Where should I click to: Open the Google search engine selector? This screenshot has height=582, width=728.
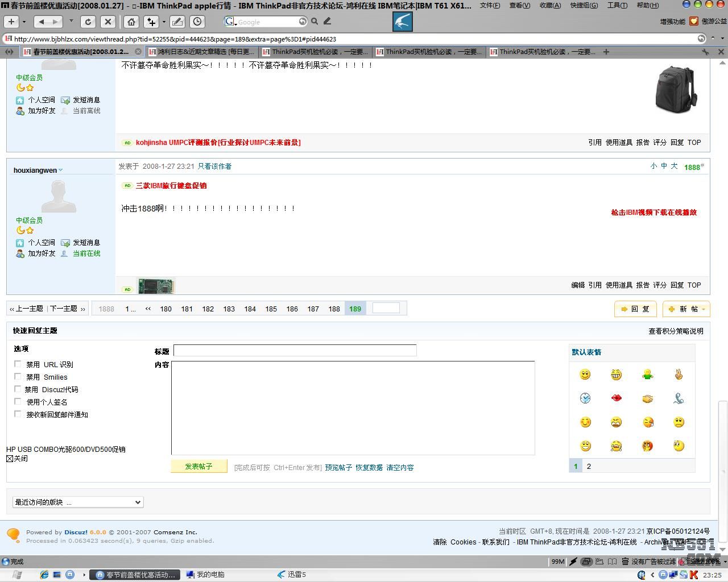pos(230,22)
